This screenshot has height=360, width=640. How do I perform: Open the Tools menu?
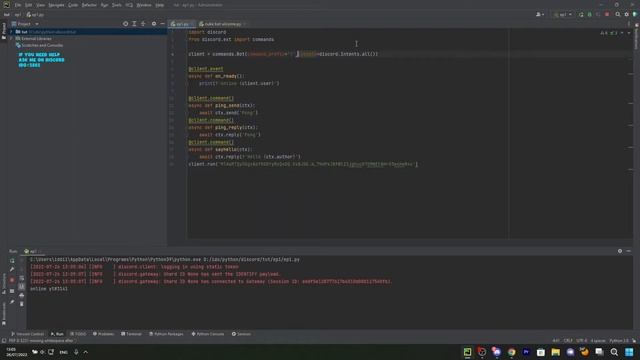tap(117, 5)
